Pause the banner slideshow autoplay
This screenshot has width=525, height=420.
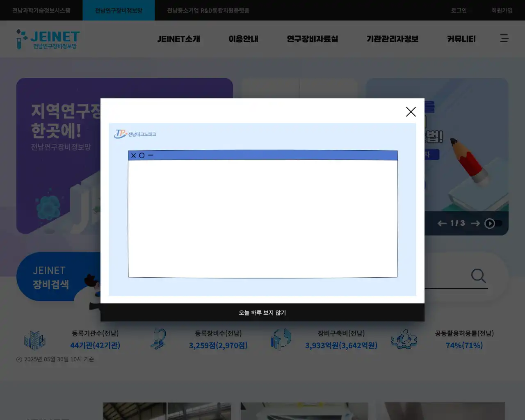pos(490,223)
